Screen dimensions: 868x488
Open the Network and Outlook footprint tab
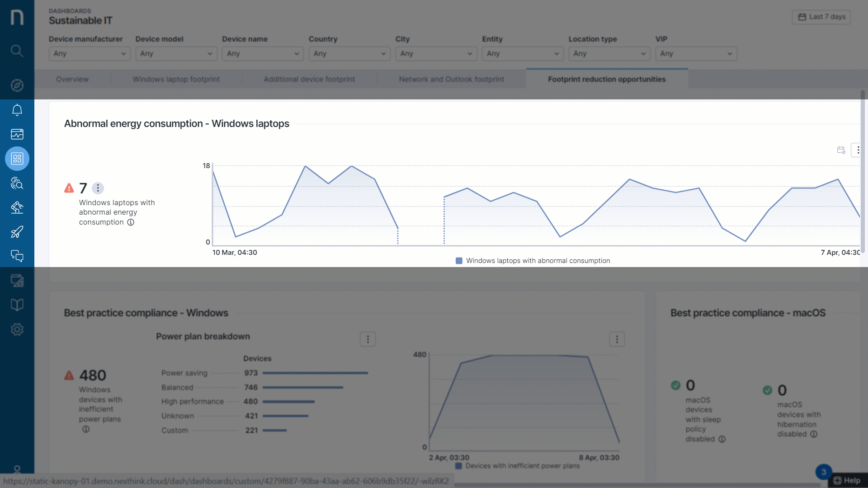click(x=451, y=79)
